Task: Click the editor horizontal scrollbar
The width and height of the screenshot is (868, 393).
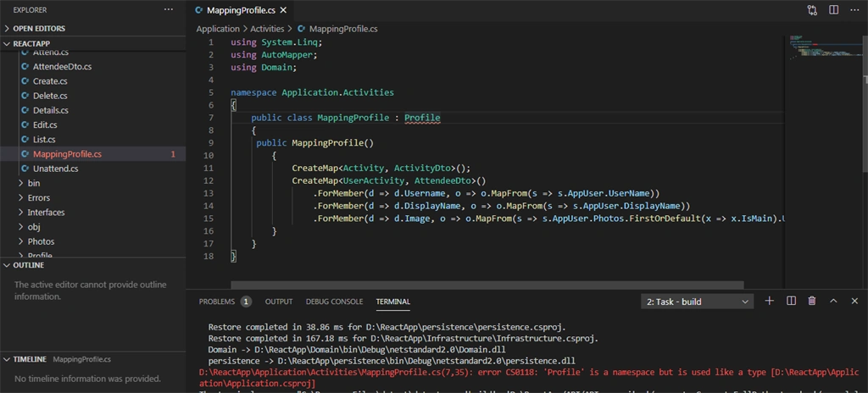Action: point(487,285)
